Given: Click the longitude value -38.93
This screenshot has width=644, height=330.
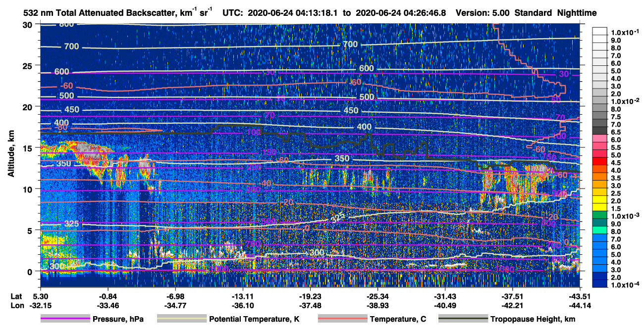Looking at the screenshot, I should tap(377, 305).
